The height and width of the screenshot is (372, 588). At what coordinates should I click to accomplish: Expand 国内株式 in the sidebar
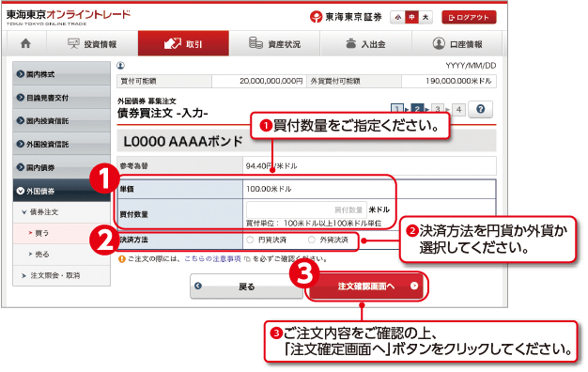[61, 74]
